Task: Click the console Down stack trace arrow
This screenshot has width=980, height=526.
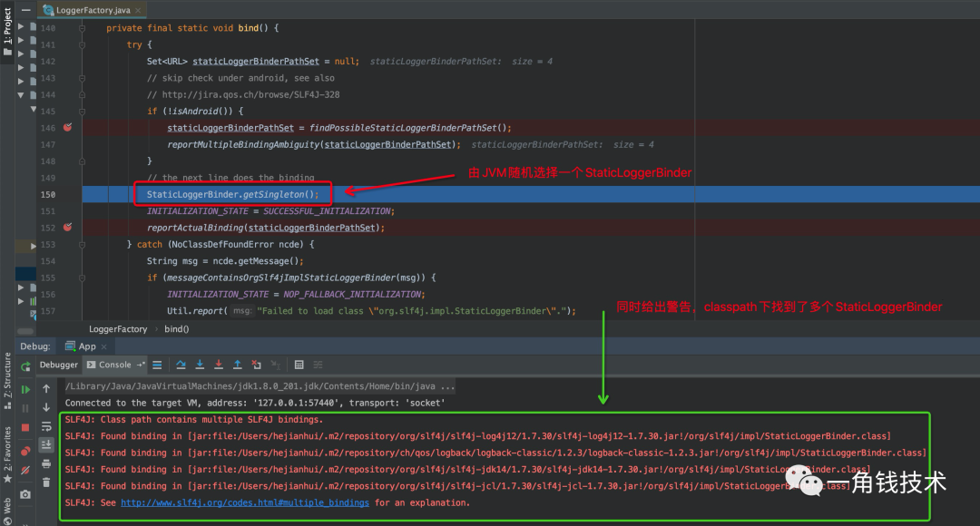Action: point(46,407)
